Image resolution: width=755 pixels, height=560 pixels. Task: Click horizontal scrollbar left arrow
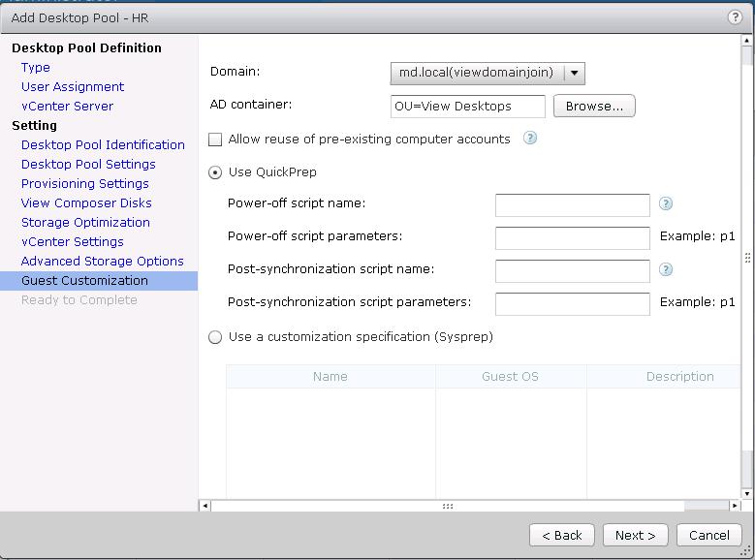click(x=204, y=506)
